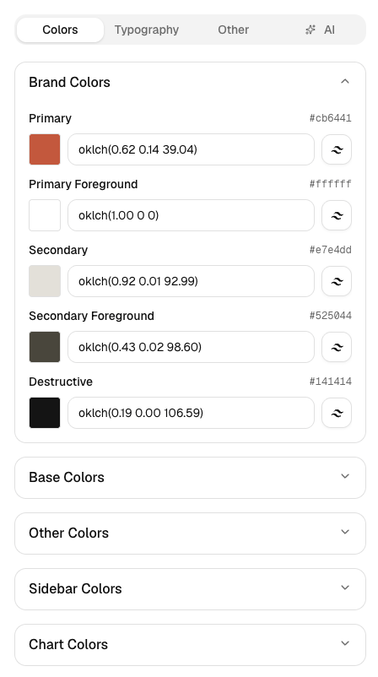Open Tailwind color picker for Secondary Foreground
The width and height of the screenshot is (378, 677).
[337, 347]
